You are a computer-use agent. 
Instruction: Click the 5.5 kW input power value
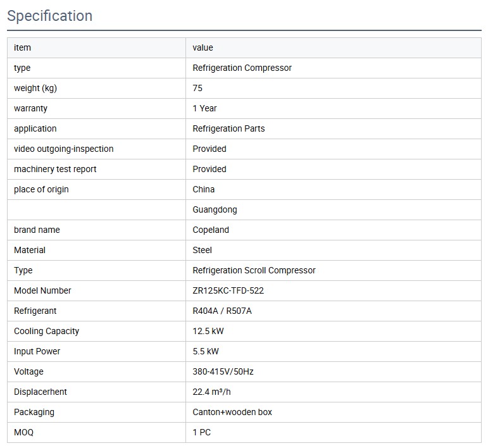click(x=206, y=351)
